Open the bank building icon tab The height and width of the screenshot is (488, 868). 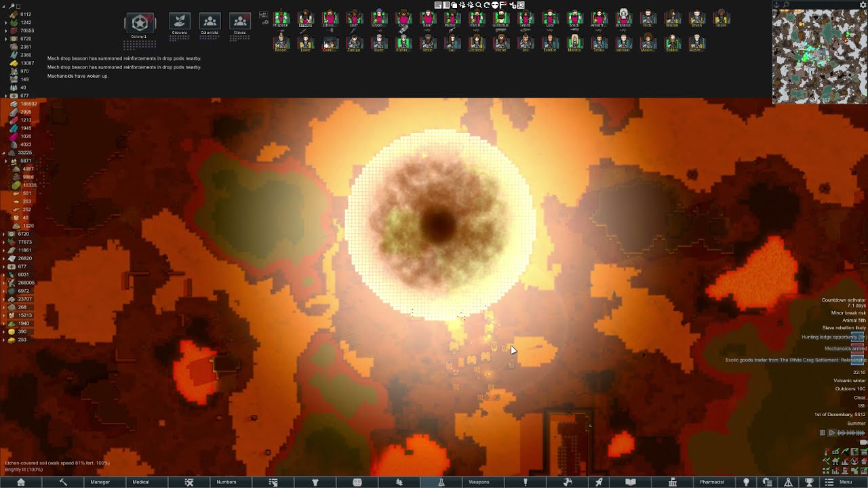tap(673, 482)
